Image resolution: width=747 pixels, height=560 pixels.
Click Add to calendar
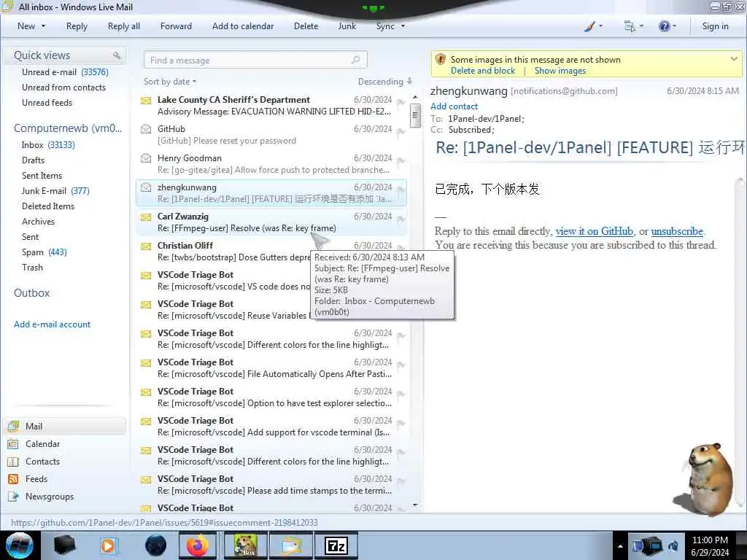tap(243, 26)
